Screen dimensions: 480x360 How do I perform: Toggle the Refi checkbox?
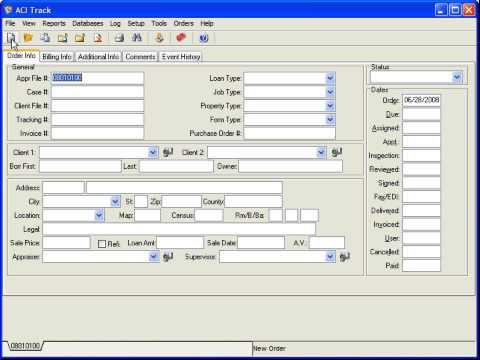[102, 244]
